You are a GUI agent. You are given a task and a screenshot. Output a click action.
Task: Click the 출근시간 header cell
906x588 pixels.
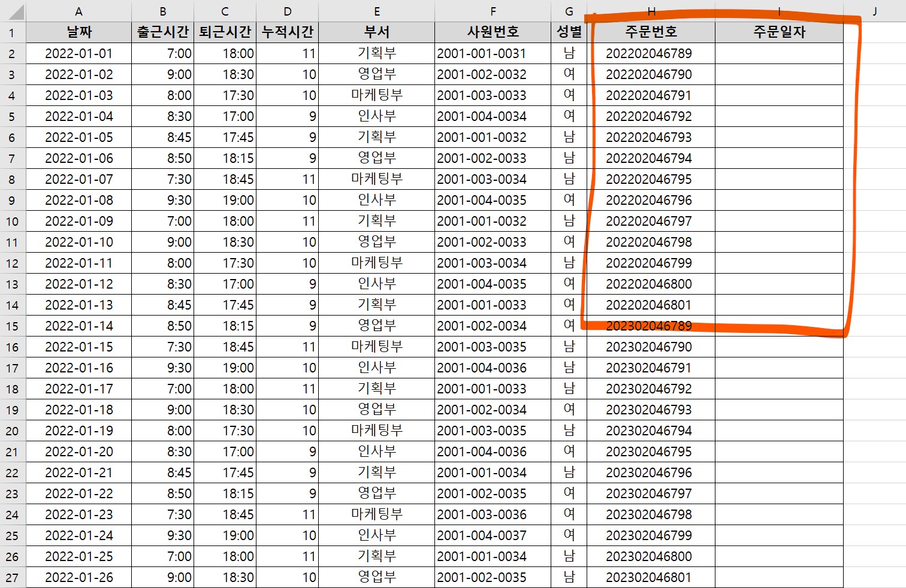(x=163, y=32)
